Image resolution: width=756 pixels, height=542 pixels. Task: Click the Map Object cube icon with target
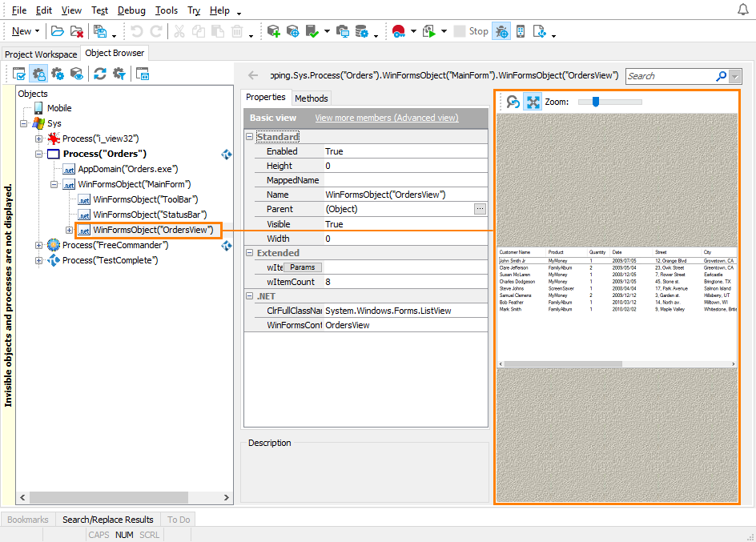[x=292, y=31]
